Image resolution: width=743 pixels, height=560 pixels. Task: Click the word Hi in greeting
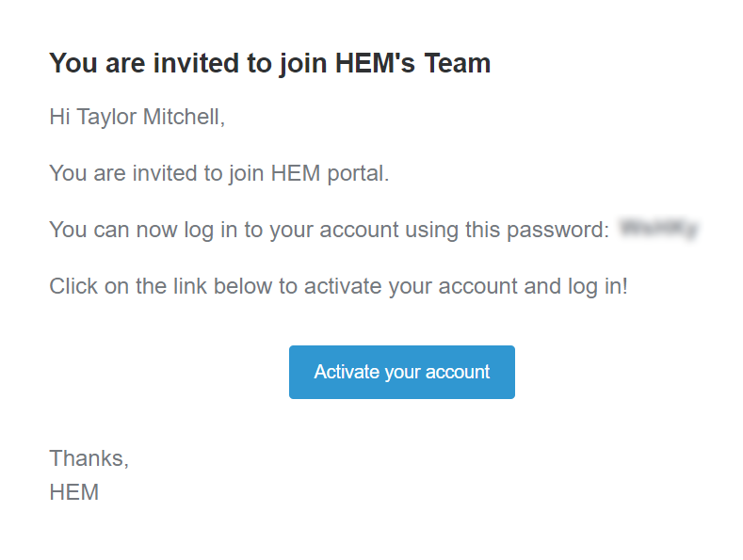(59, 117)
